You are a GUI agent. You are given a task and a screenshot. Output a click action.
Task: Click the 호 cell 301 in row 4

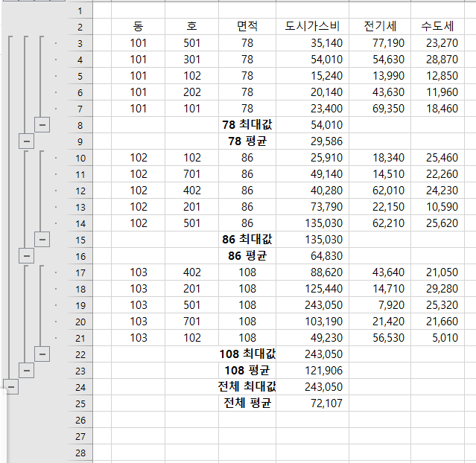(192, 60)
